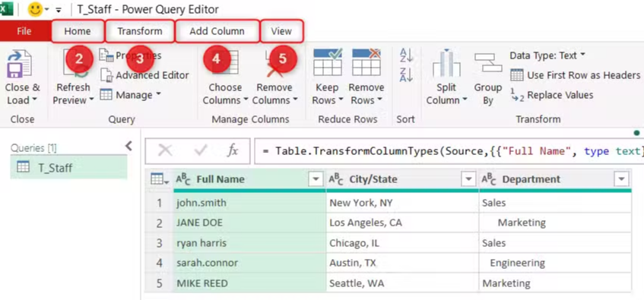Click the Group By icon
Viewport: 644px width, 300px height.
[x=488, y=63]
